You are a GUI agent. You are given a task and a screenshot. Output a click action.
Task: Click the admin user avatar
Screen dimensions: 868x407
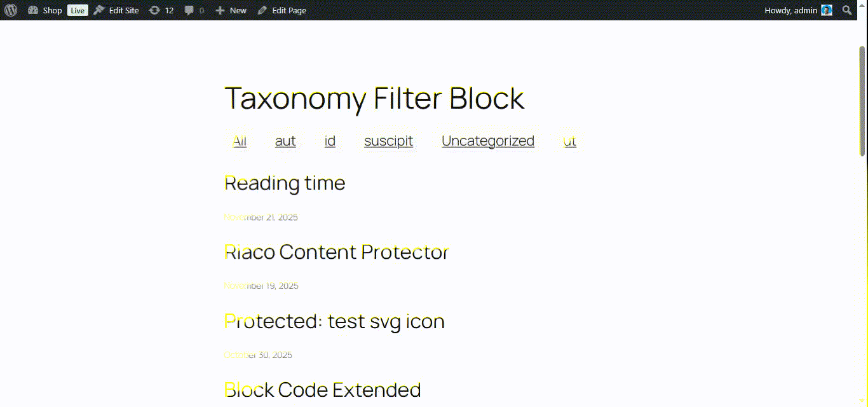826,10
